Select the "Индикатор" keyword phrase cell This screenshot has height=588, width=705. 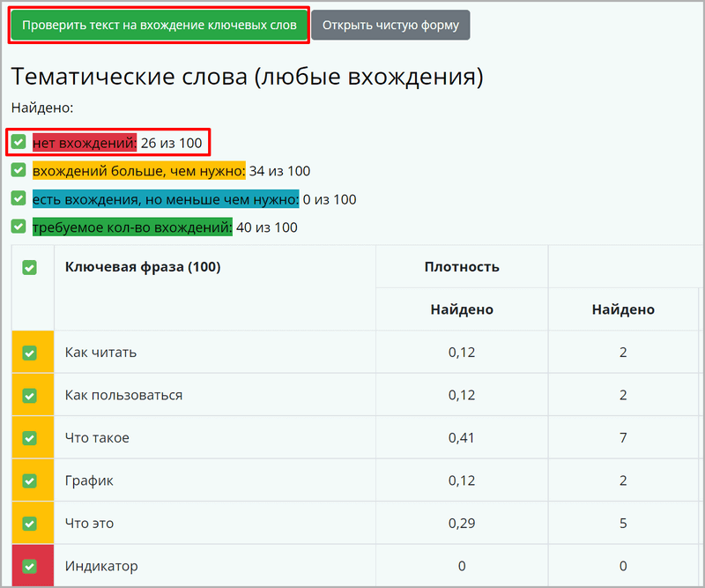[215, 565]
